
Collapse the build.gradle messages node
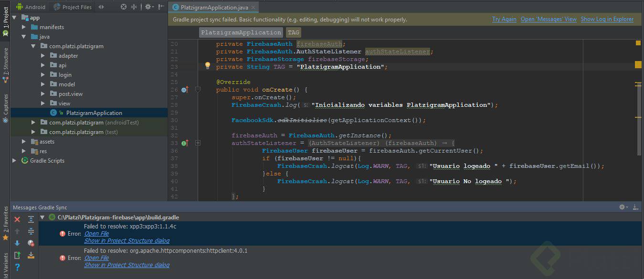pyautogui.click(x=42, y=217)
